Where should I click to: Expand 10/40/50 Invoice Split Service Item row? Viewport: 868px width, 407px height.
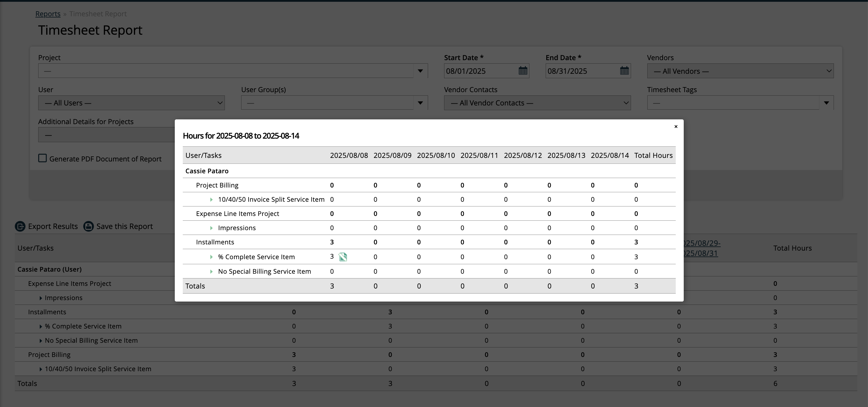pos(211,199)
